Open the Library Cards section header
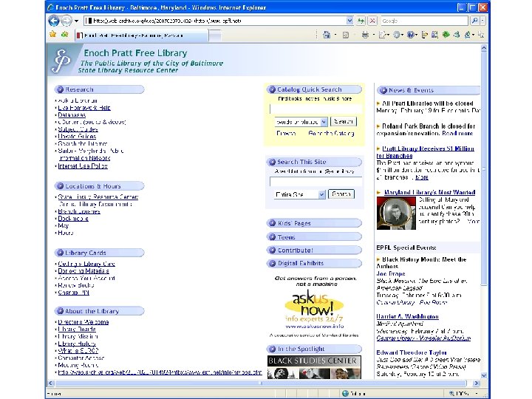The height and width of the screenshot is (399, 532). (x=100, y=253)
